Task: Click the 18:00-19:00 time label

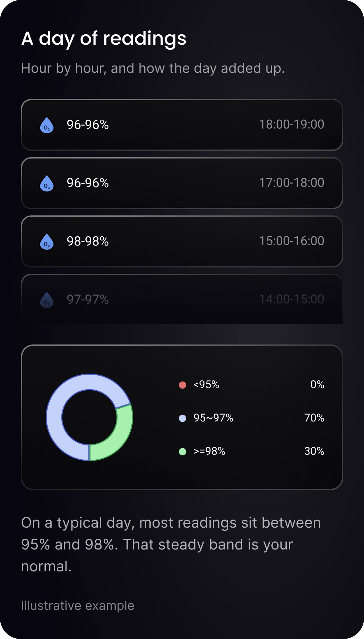Action: coord(292,125)
